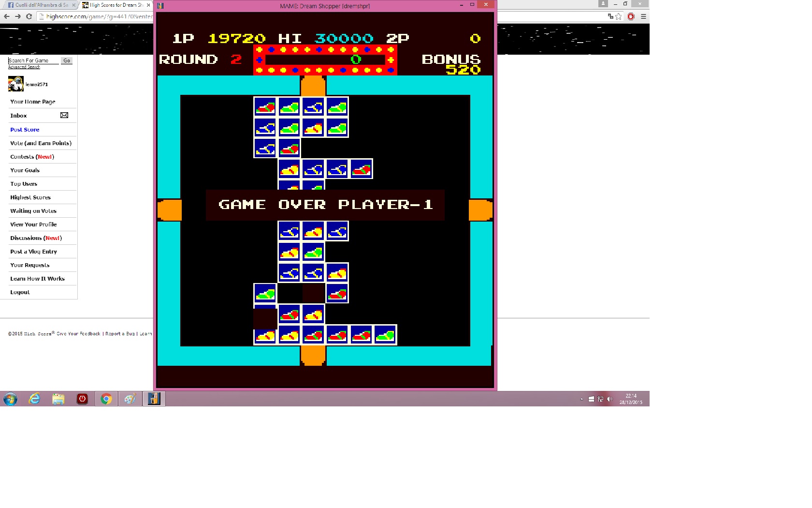Open the AdBlock extension icon
812x508 pixels.
(x=631, y=16)
